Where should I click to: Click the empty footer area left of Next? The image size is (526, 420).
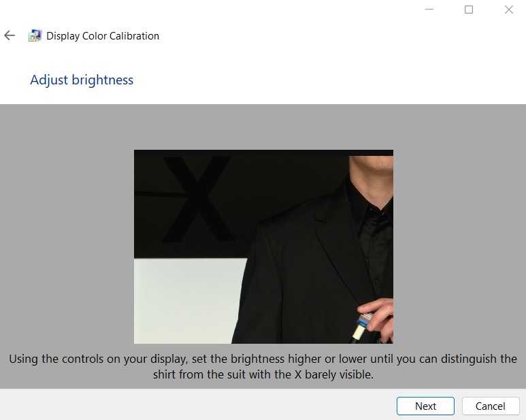coord(197,405)
